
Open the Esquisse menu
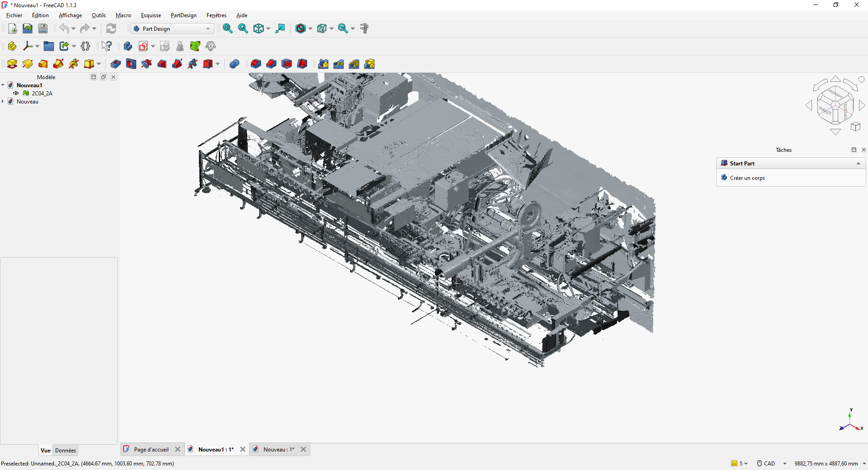tap(151, 15)
